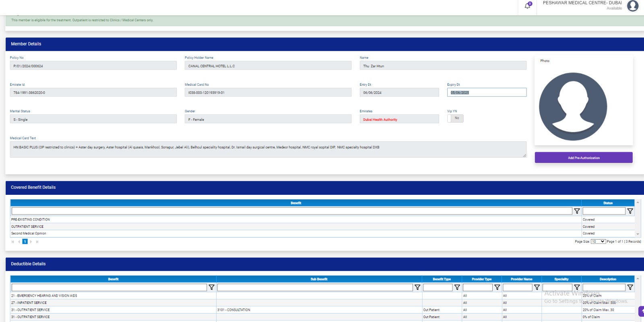Viewport: 644px width, 322px height.
Task: Open the Page Size dropdown
Action: point(598,242)
